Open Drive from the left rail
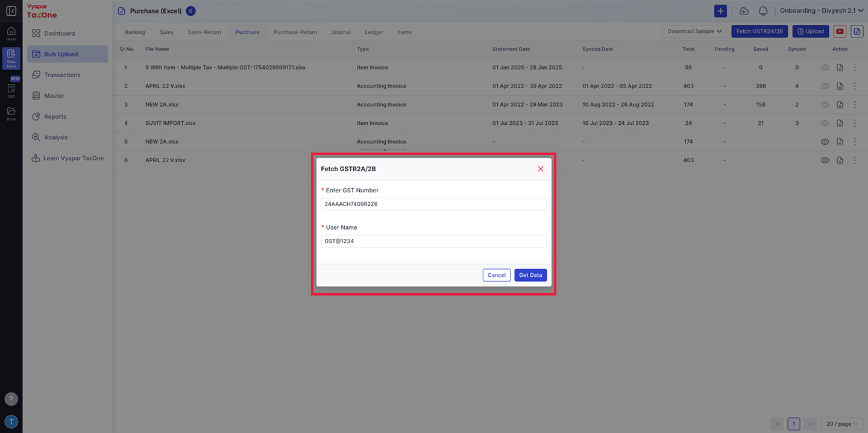Screen dimensions: 868x433 [11, 113]
